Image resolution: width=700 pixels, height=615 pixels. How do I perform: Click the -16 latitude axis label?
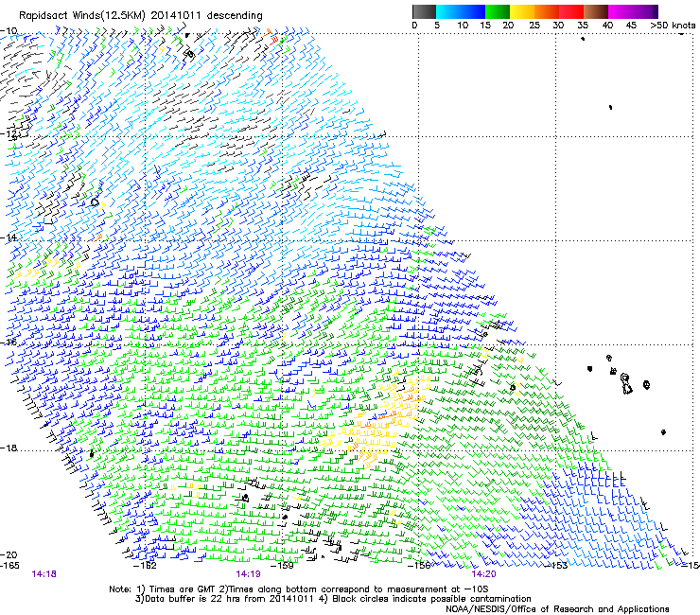(9, 343)
